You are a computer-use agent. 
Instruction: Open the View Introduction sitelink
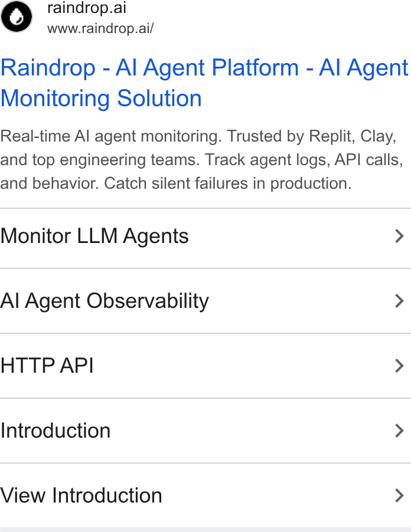[206, 495]
